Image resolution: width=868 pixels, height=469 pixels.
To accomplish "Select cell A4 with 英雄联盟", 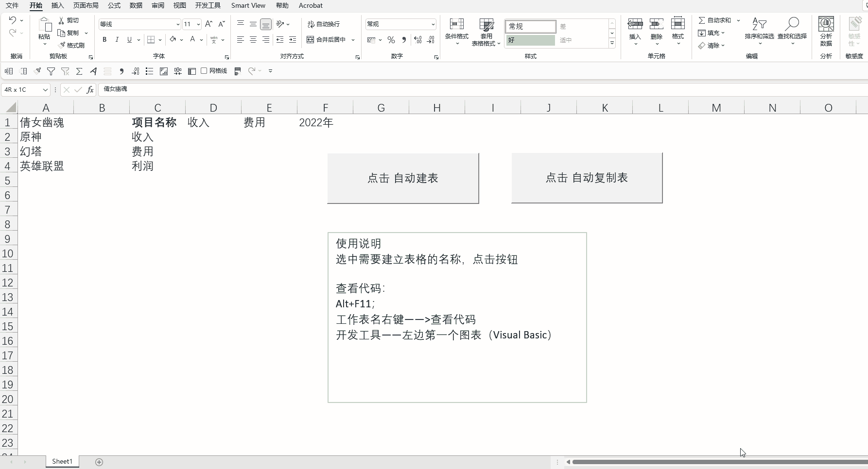I will tap(46, 166).
